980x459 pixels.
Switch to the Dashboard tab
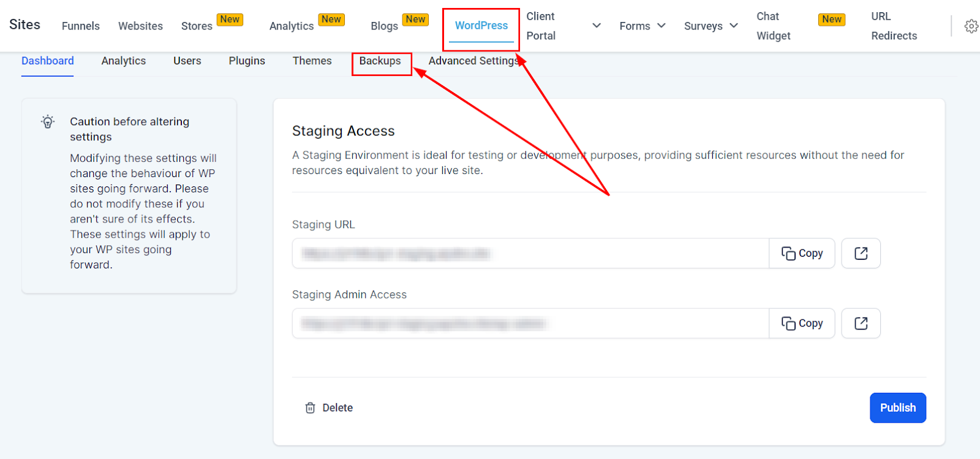click(x=48, y=61)
